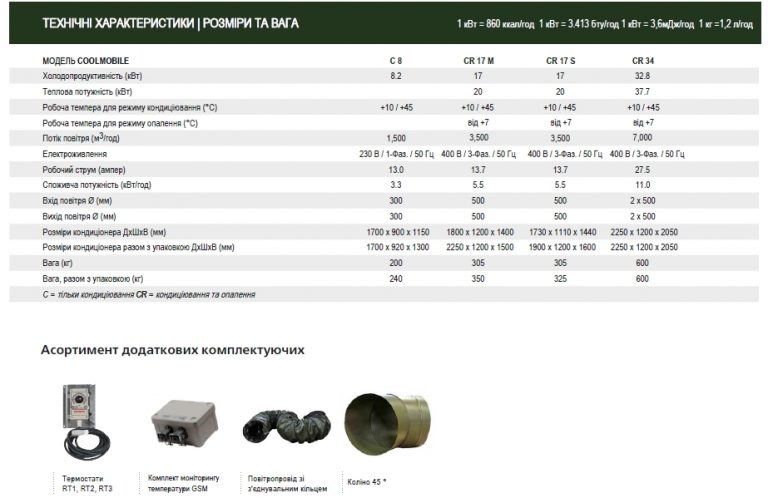Select the 'Розміри кондиціонера ДхШхВ (мм)' row label

pyautogui.click(x=104, y=232)
